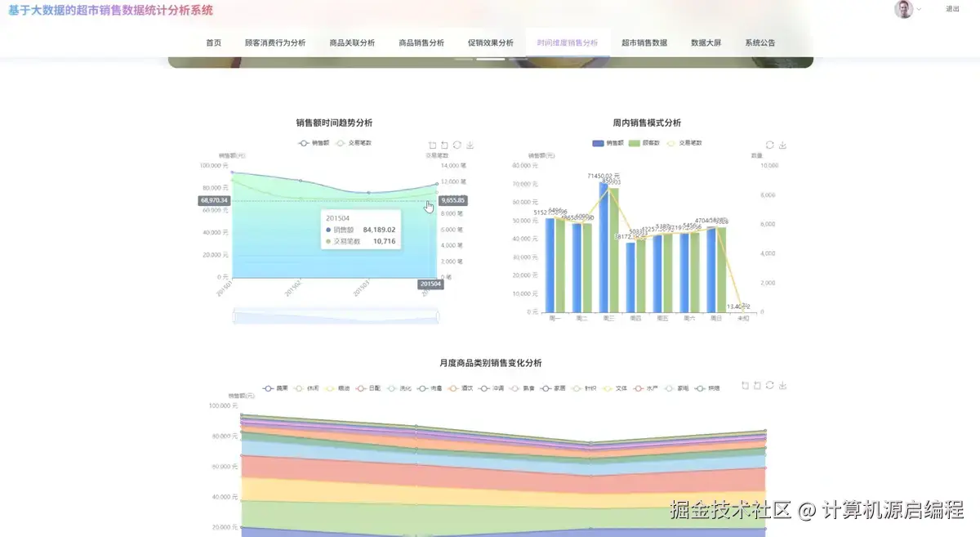Click chart title 周内销售模式分析

(647, 123)
